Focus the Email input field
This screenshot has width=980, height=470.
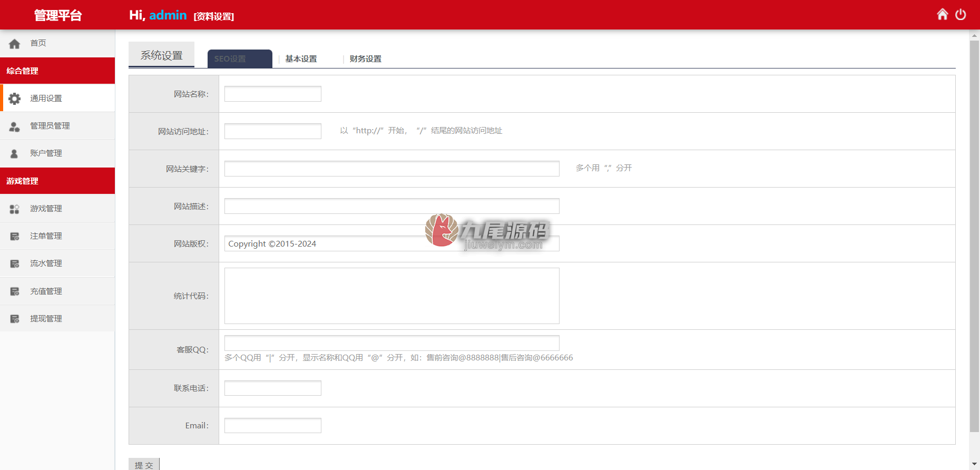[x=273, y=425]
